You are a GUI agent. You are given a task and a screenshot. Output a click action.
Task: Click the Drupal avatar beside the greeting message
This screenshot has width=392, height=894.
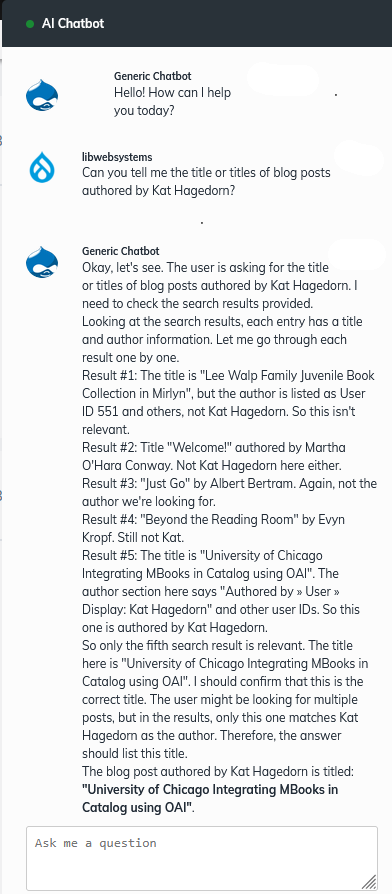42,95
